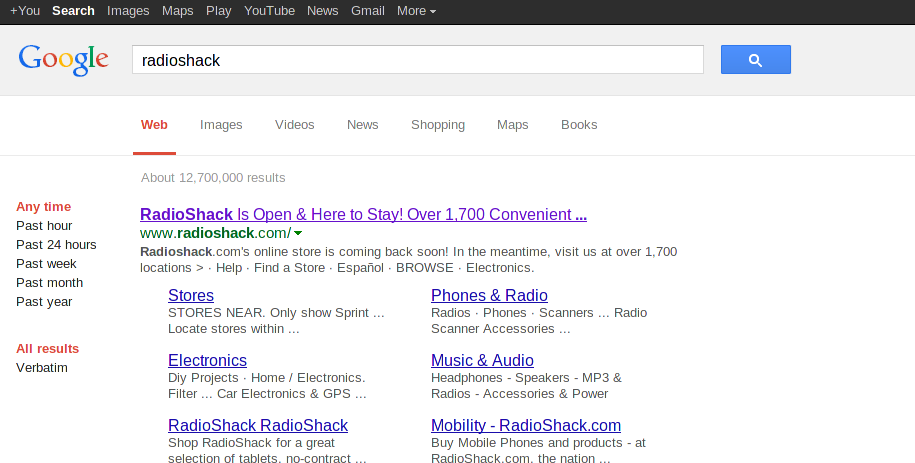The width and height of the screenshot is (915, 463).
Task: Click in the radioshack search input field
Action: 417,60
